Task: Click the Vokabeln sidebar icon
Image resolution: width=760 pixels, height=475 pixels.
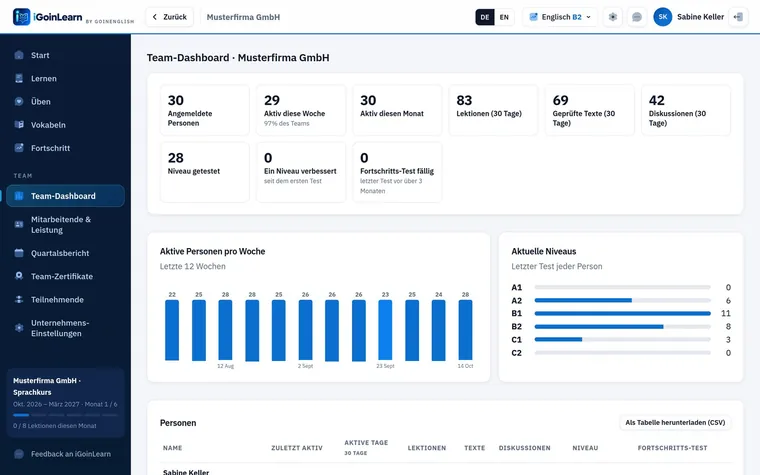Action: 19,125
